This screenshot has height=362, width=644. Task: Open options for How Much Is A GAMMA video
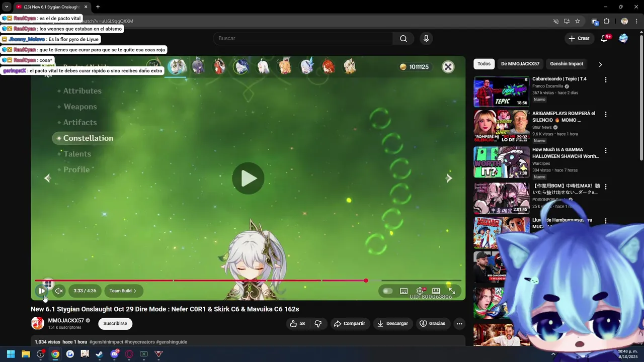pos(606,150)
